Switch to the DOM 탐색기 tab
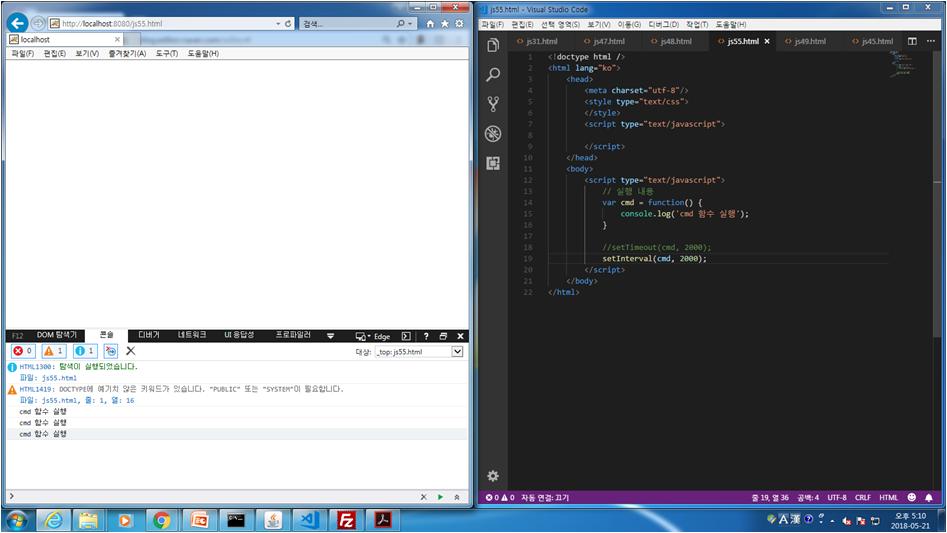The height and width of the screenshot is (533, 947). click(x=57, y=335)
